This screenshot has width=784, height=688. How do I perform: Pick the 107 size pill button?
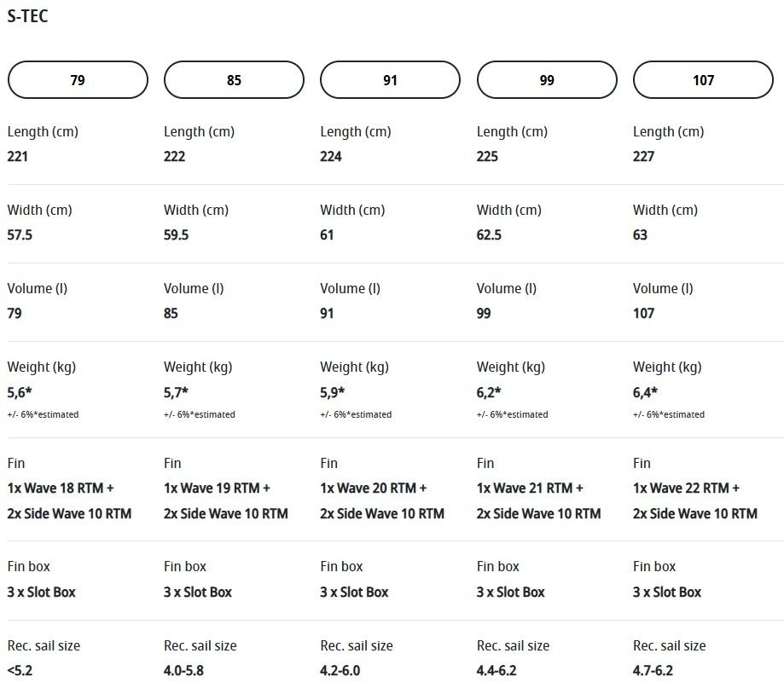click(703, 80)
